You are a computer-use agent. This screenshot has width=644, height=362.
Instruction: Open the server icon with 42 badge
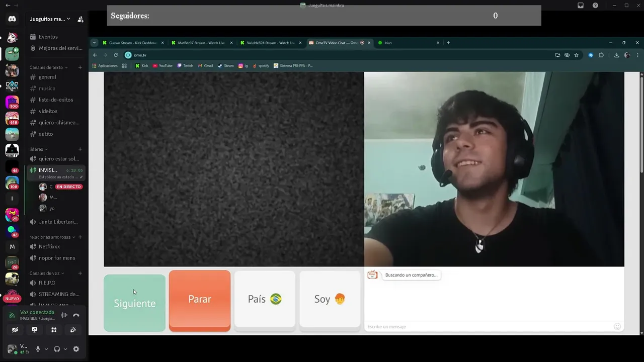(12, 231)
